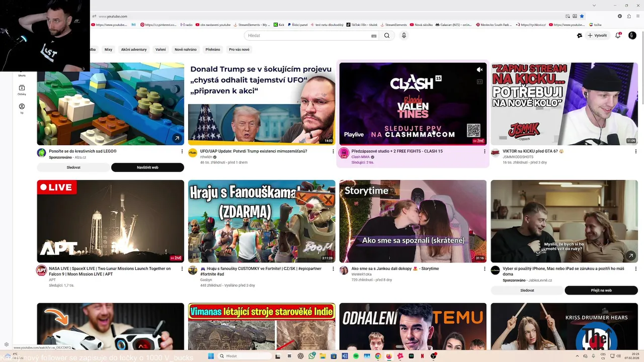Open the Donald Trump UFO video thumbnail
This screenshot has width=644, height=362.
coord(262,104)
